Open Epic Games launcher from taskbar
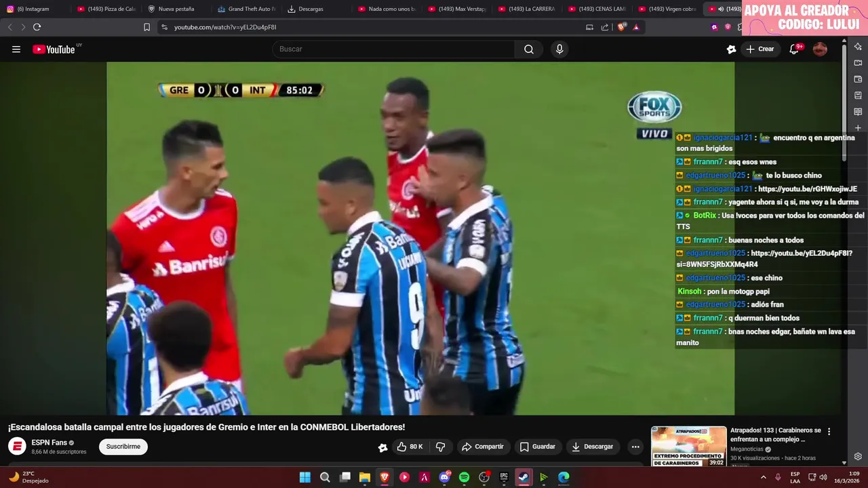The height and width of the screenshot is (488, 868). click(504, 477)
